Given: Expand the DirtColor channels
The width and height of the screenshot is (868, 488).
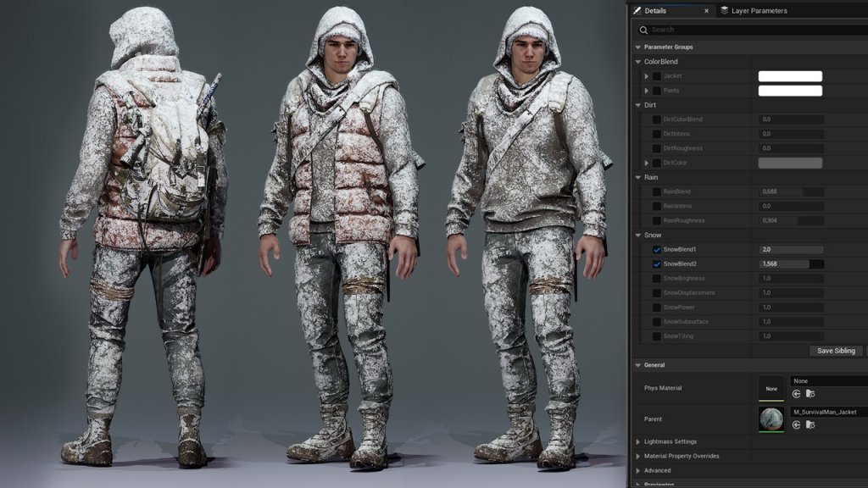Looking at the screenshot, I should point(647,163).
